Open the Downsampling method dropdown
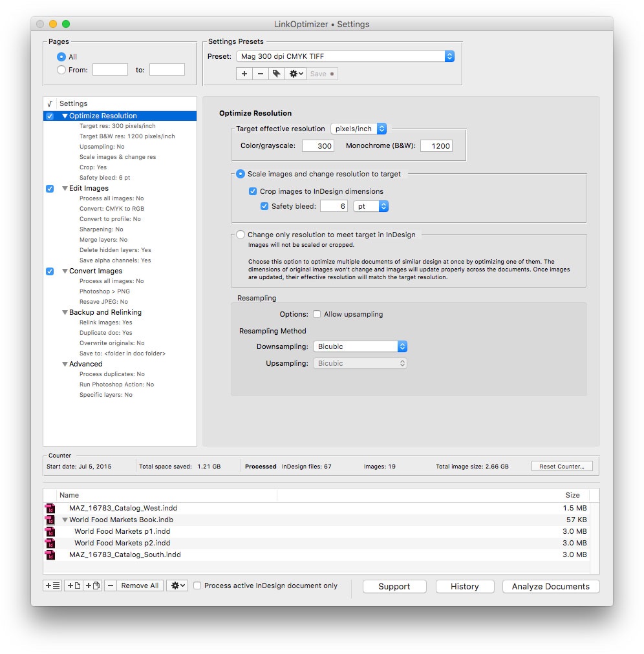Screen dimensions: 644x654 360,346
